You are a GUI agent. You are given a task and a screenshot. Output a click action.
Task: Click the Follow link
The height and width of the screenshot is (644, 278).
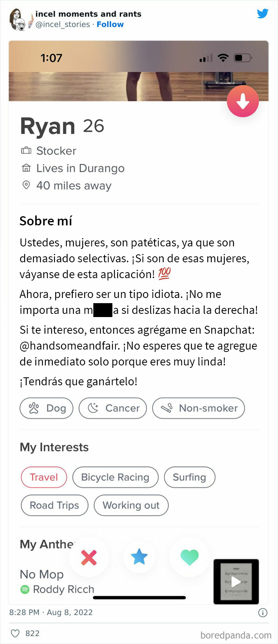coord(110,24)
